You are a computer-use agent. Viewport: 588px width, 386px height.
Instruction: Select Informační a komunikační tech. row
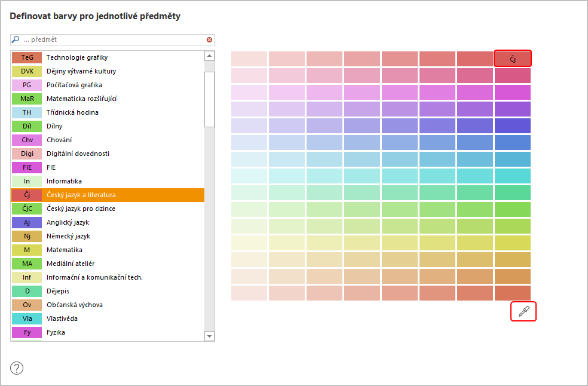pyautogui.click(x=108, y=278)
